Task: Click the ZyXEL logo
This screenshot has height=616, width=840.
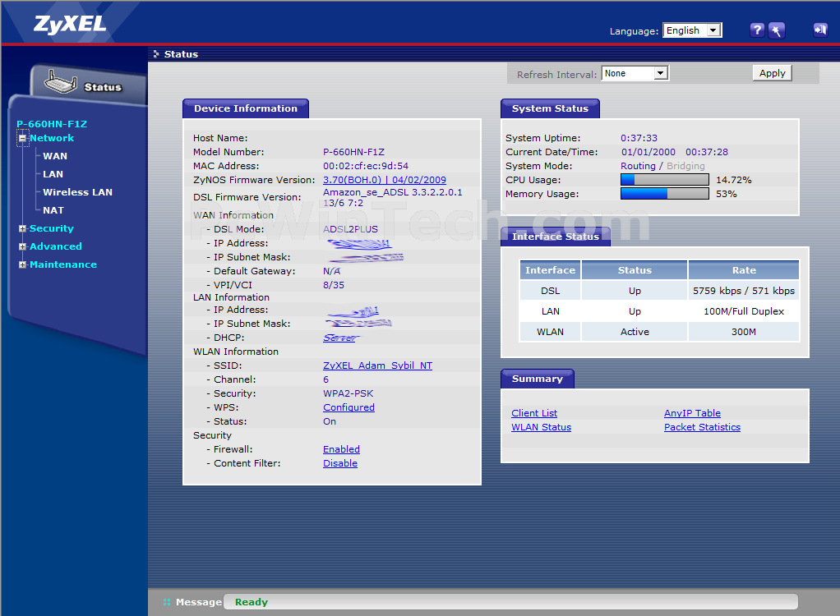Action: pos(70,24)
